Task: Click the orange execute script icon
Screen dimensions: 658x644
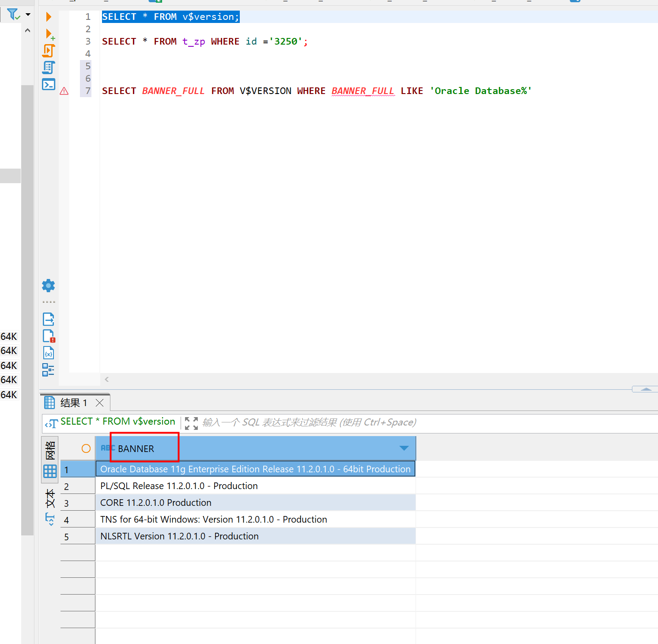Action: 49,51
